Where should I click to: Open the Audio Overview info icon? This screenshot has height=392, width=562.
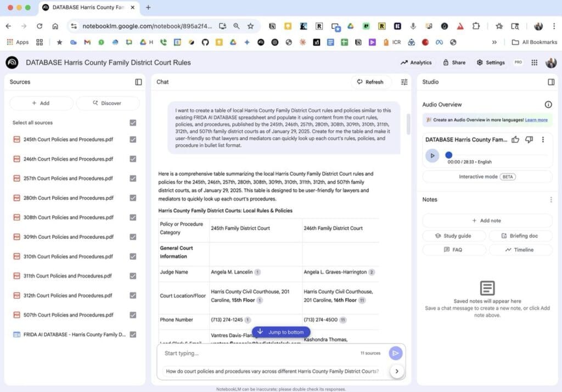548,104
